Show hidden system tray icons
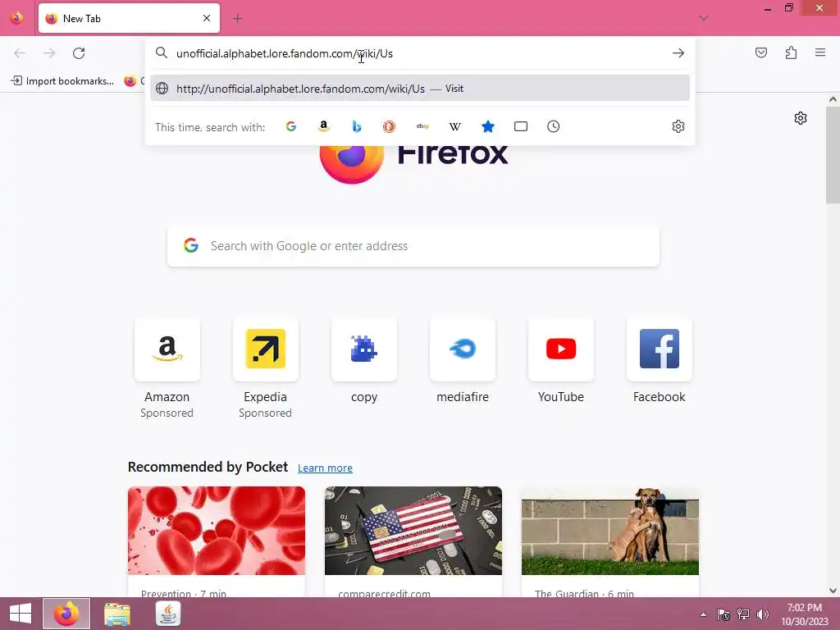 click(703, 614)
